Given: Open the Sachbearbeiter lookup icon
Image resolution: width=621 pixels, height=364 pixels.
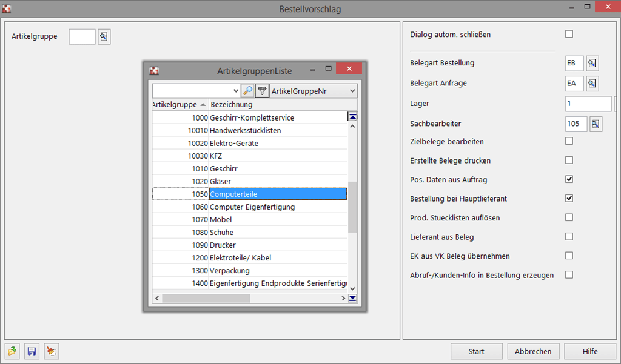Looking at the screenshot, I should click(596, 124).
